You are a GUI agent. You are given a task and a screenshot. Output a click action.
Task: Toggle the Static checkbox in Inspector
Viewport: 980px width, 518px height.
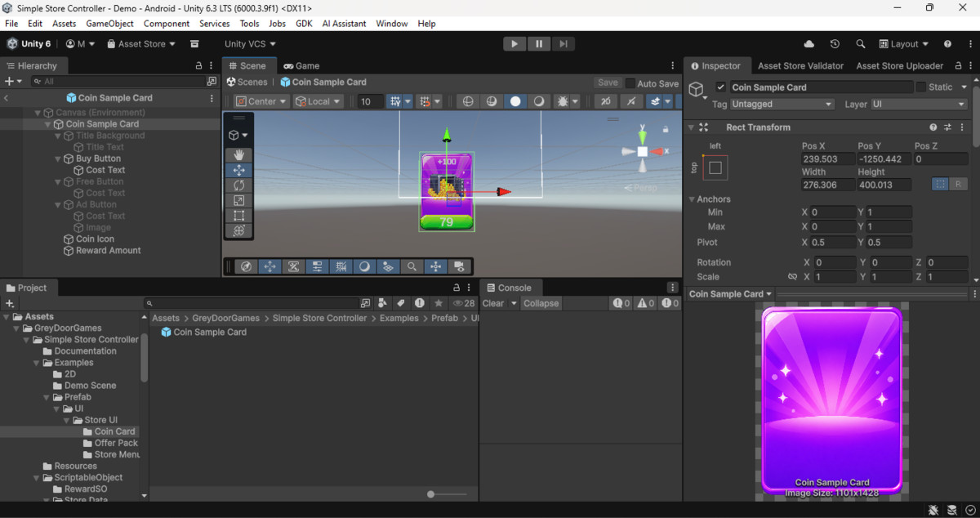921,87
